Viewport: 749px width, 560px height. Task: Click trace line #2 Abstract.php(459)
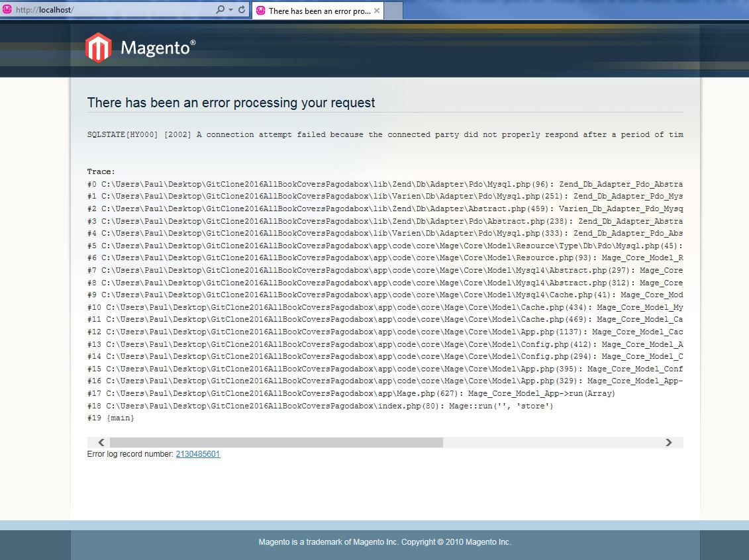[385, 209]
